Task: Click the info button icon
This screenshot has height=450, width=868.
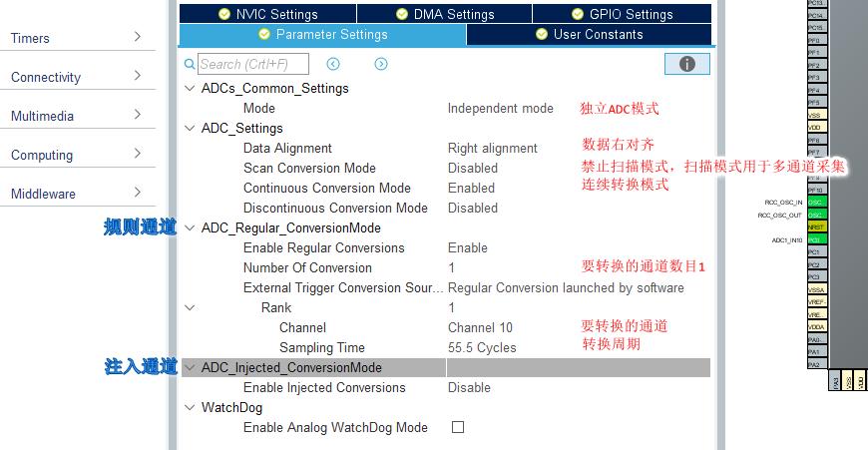Action: (687, 64)
